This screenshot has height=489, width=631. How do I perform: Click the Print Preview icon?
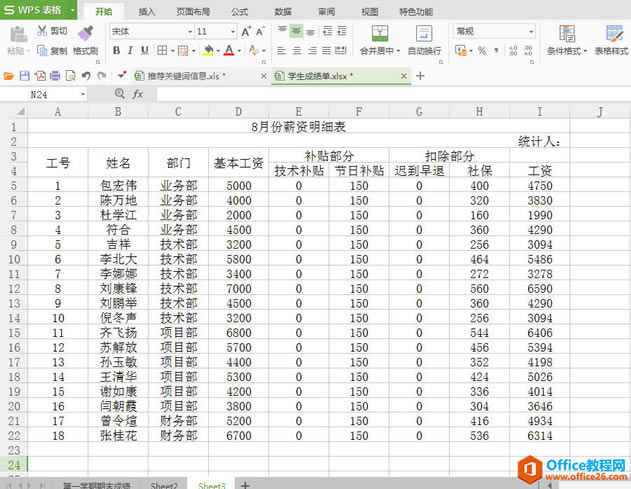tap(70, 76)
